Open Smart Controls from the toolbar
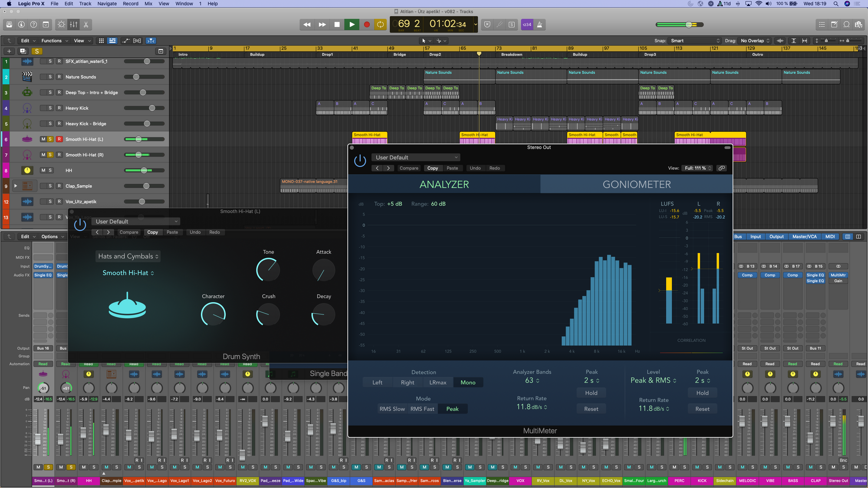868x488 pixels. pos(62,25)
